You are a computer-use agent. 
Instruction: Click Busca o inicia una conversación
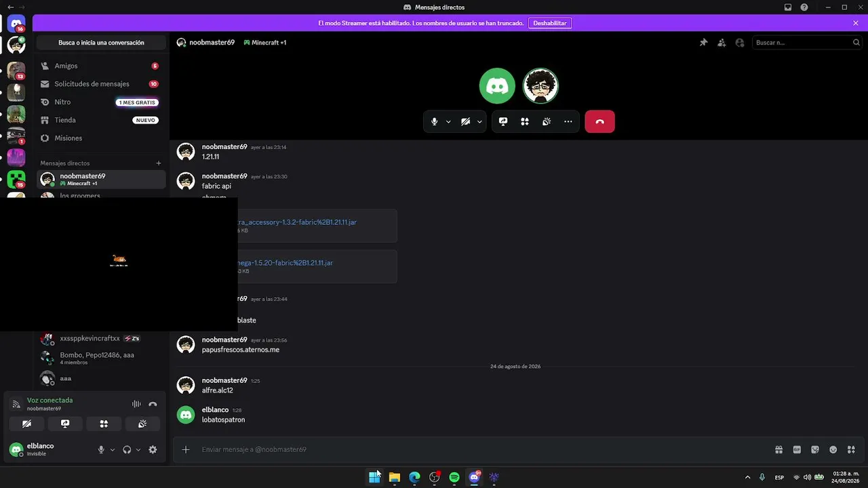(x=101, y=43)
